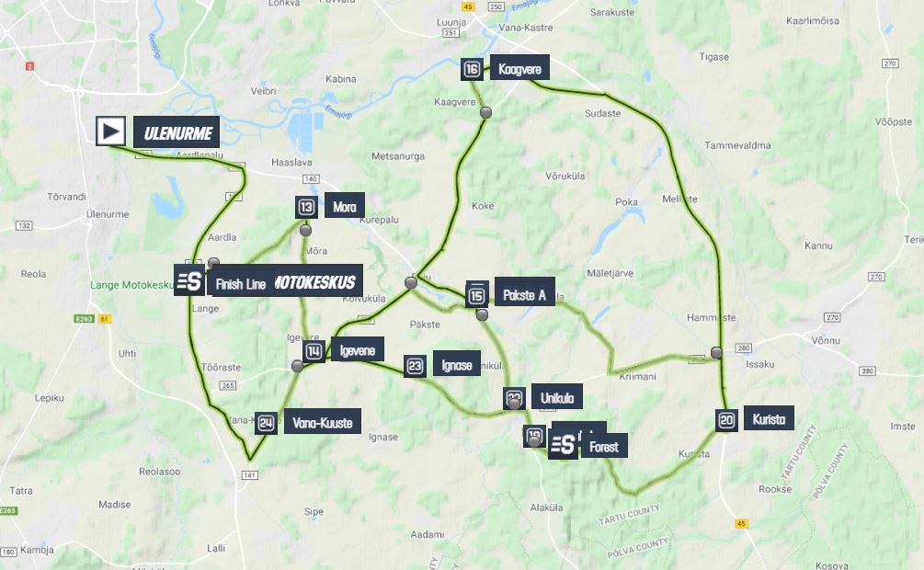Select stage marker 15 at Pakste A
Screen dimensions: 924x570
point(477,295)
